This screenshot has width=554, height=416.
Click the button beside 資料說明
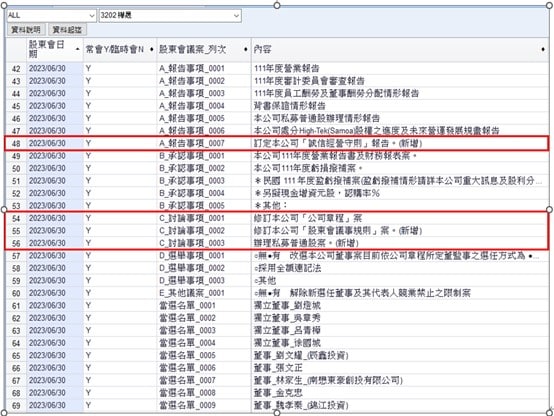pos(67,30)
